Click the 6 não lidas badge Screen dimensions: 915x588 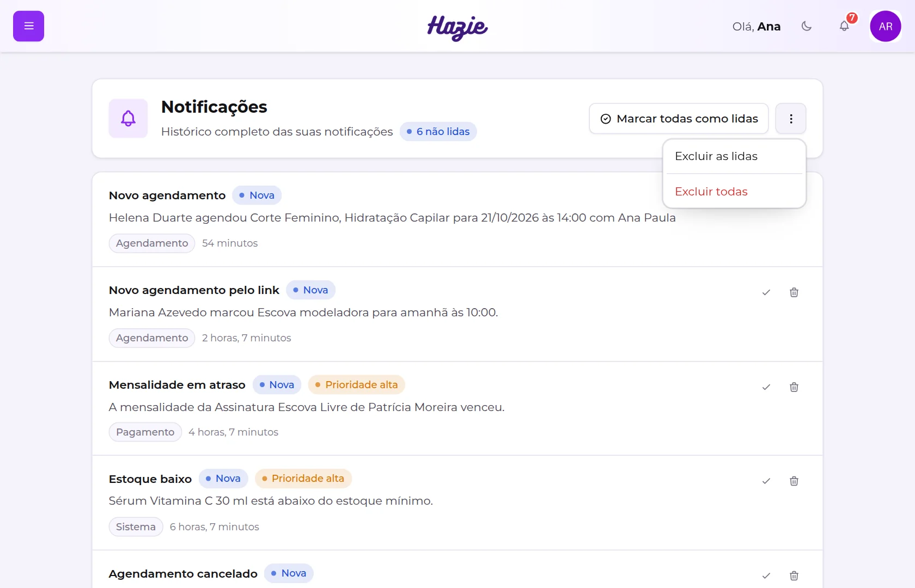coord(438,132)
